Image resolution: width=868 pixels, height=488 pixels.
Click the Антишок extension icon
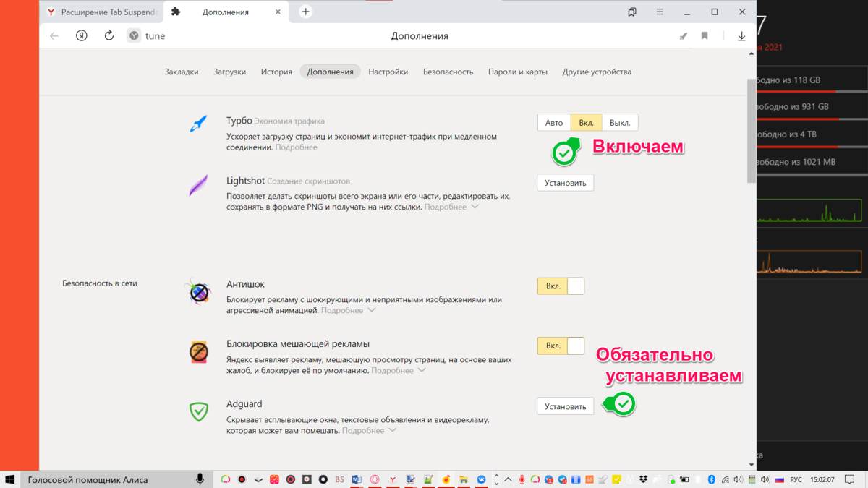(199, 292)
